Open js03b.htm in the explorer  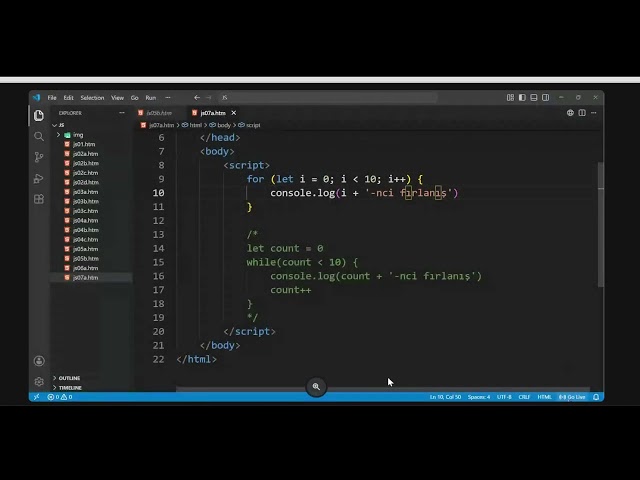pyautogui.click(x=85, y=201)
